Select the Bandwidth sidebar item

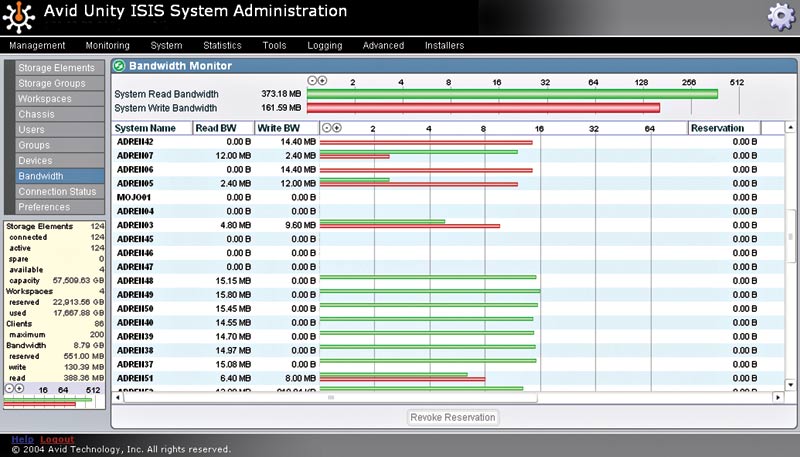point(60,176)
